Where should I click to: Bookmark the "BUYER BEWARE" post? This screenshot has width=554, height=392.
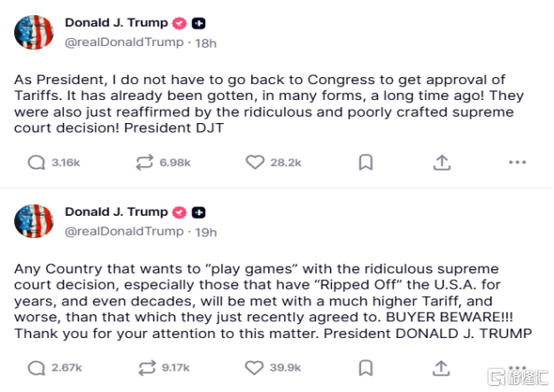tap(365, 367)
